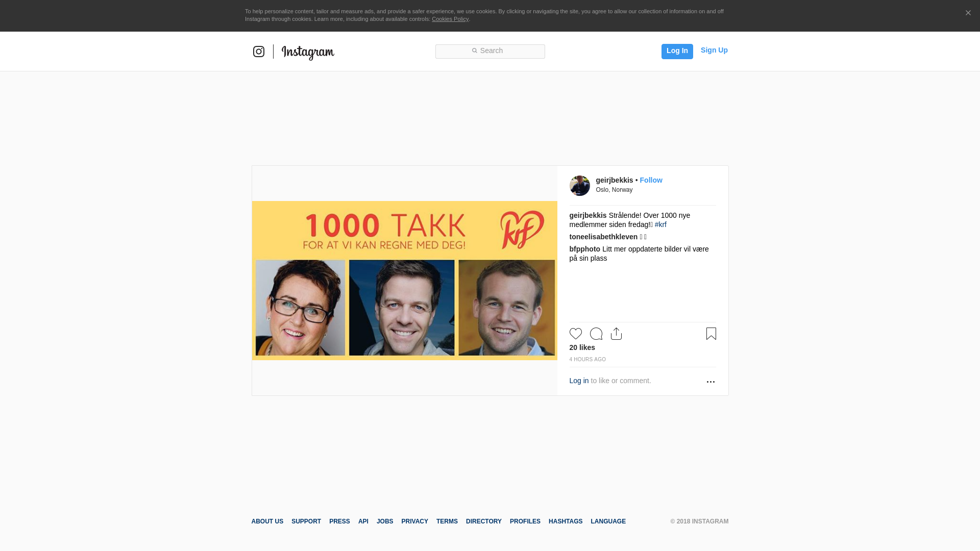
Task: Share the post via share icon
Action: point(616,334)
